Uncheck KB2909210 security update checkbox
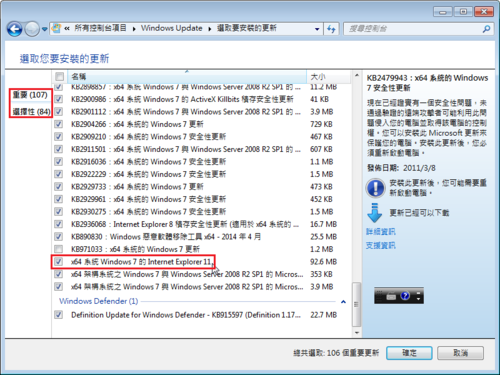Screen dimensions: 500x375 (x=59, y=137)
